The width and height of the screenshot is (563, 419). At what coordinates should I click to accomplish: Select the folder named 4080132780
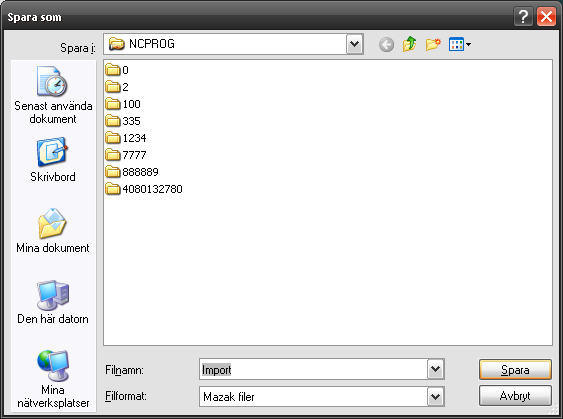click(144, 189)
